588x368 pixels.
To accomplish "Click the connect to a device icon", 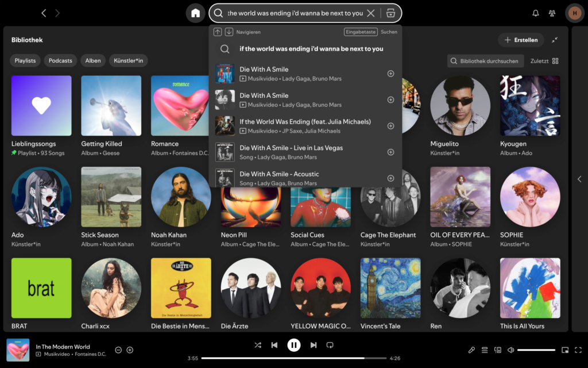I will [497, 350].
